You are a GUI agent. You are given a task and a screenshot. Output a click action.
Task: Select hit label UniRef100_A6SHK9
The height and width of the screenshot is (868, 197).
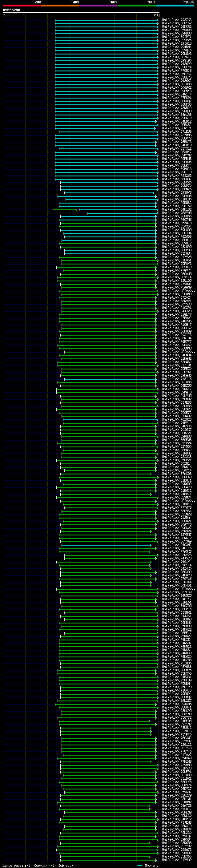click(x=177, y=267)
